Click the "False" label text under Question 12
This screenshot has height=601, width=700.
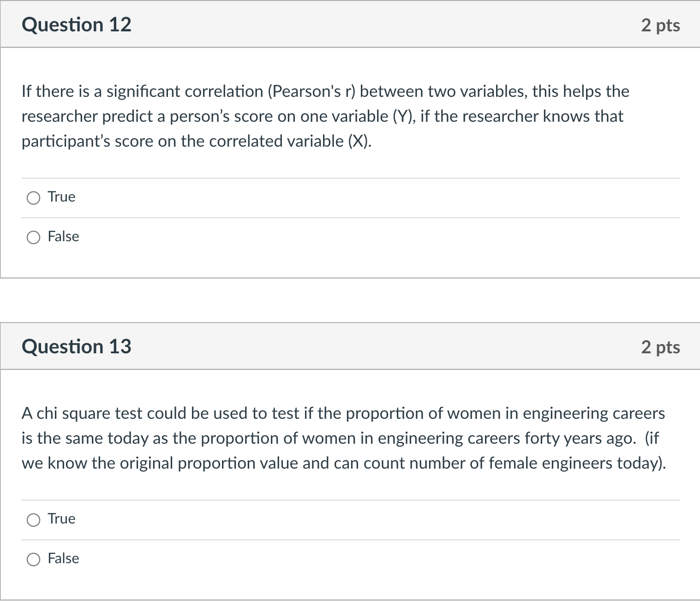point(63,237)
